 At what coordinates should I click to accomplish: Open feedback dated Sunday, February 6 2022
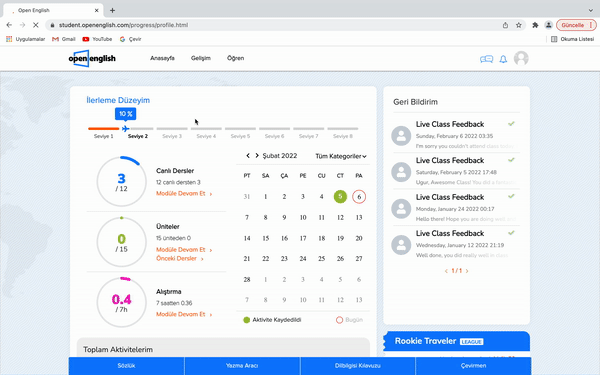(x=456, y=135)
